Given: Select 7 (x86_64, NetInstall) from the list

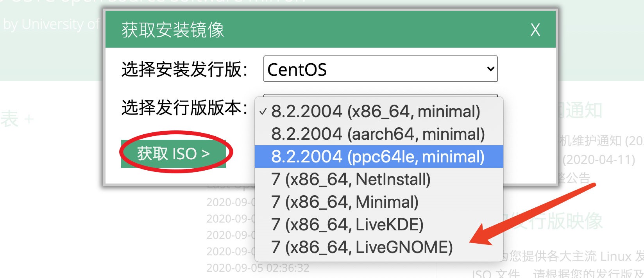Looking at the screenshot, I should (351, 179).
